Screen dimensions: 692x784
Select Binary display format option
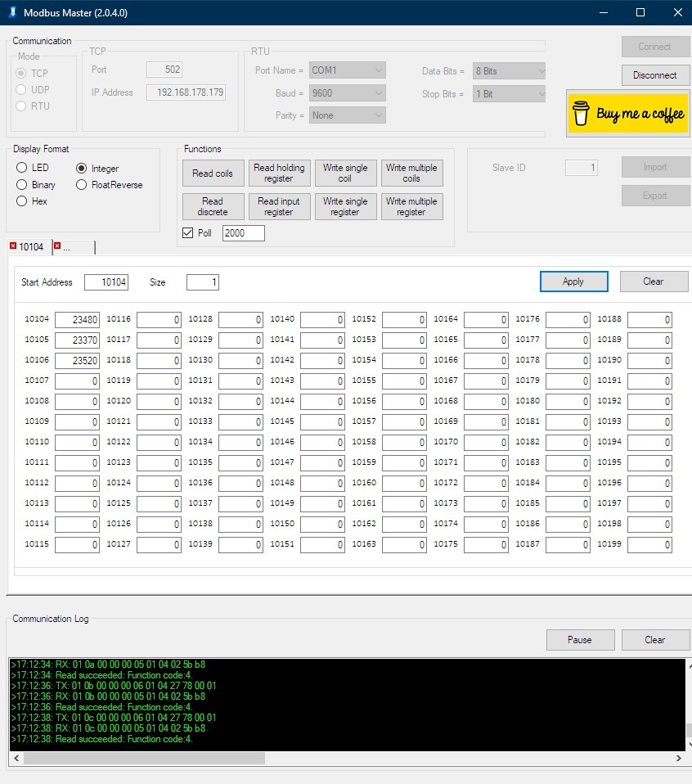[x=22, y=185]
